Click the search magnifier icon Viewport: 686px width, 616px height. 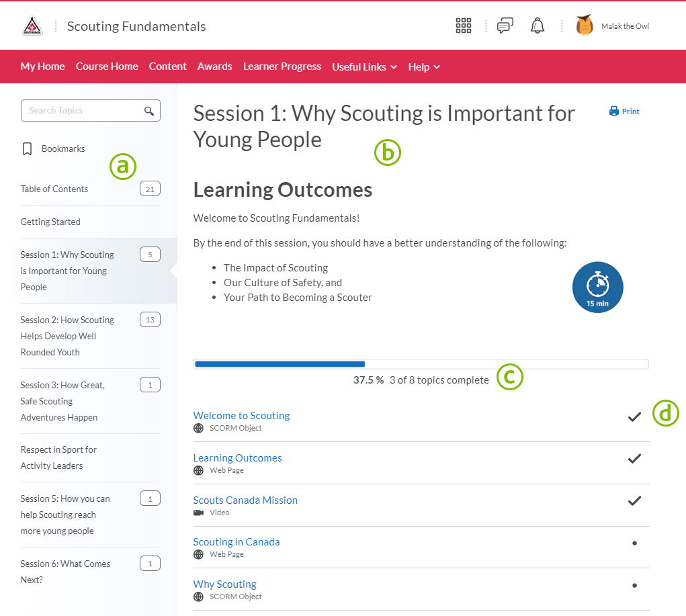tap(149, 111)
